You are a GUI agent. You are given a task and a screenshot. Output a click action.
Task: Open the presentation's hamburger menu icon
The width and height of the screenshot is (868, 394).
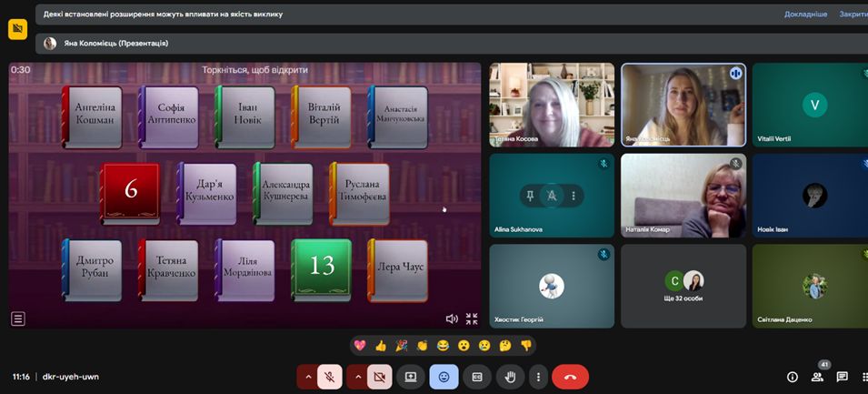[x=18, y=318]
